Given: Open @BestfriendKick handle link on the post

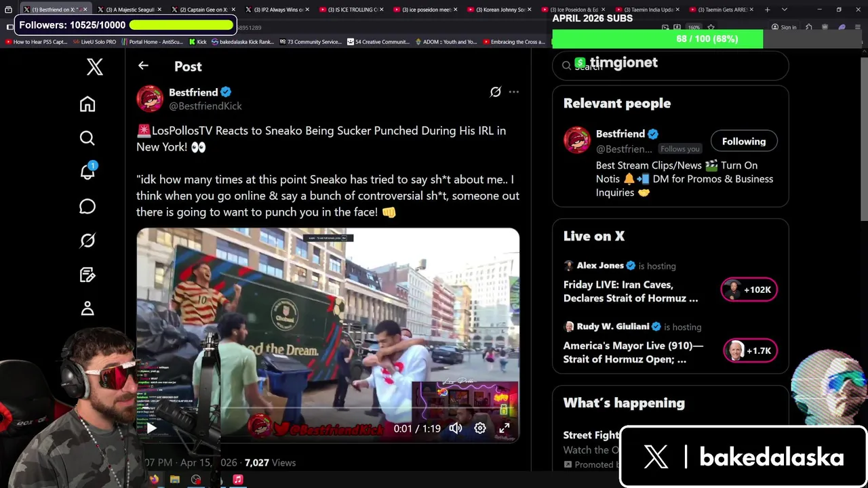Looking at the screenshot, I should [205, 106].
